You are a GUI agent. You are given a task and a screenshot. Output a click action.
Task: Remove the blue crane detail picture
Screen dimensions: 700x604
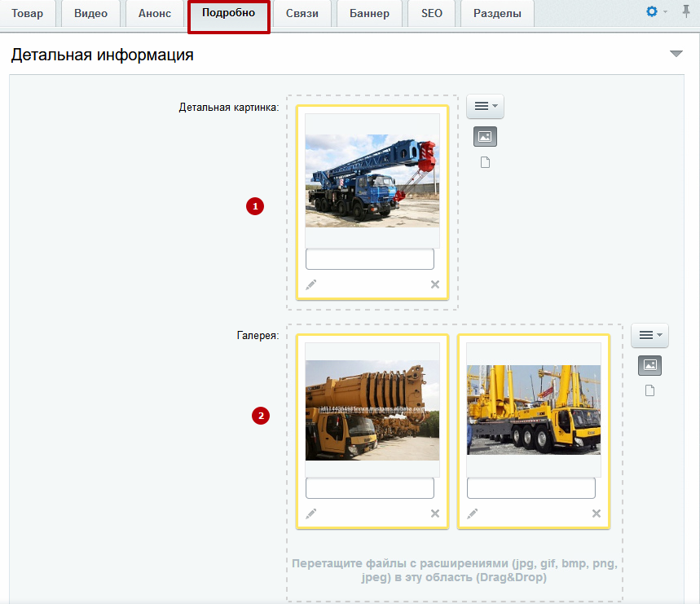point(435,284)
